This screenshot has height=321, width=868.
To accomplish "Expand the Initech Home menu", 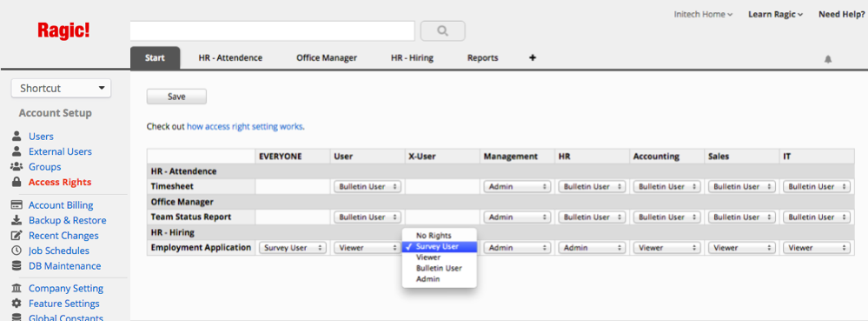I will (x=703, y=15).
